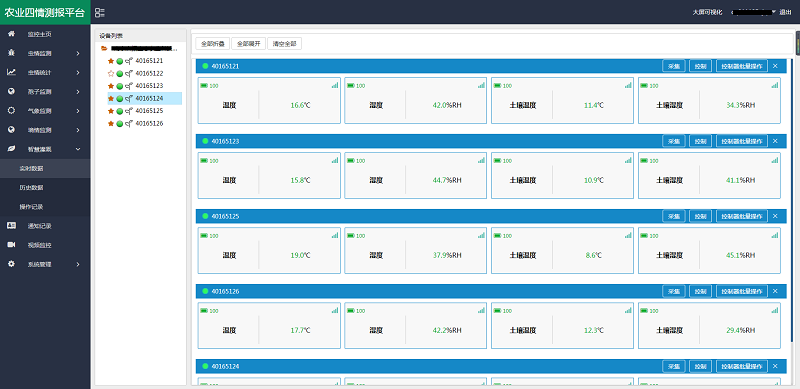The height and width of the screenshot is (389, 800).
Task: Click the ID card icon for 通知记录
Action: pyautogui.click(x=11, y=225)
